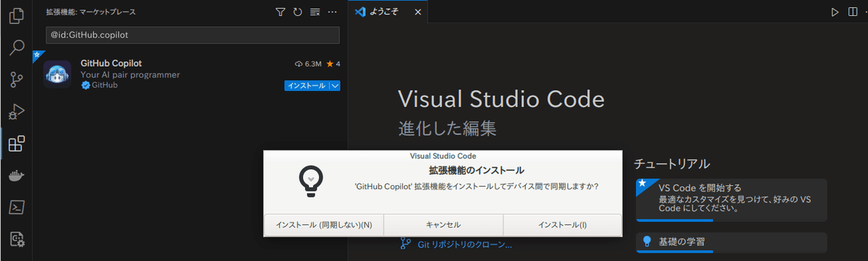Install GitHub Copilot from the list button
This screenshot has width=868, height=261.
[x=307, y=85]
